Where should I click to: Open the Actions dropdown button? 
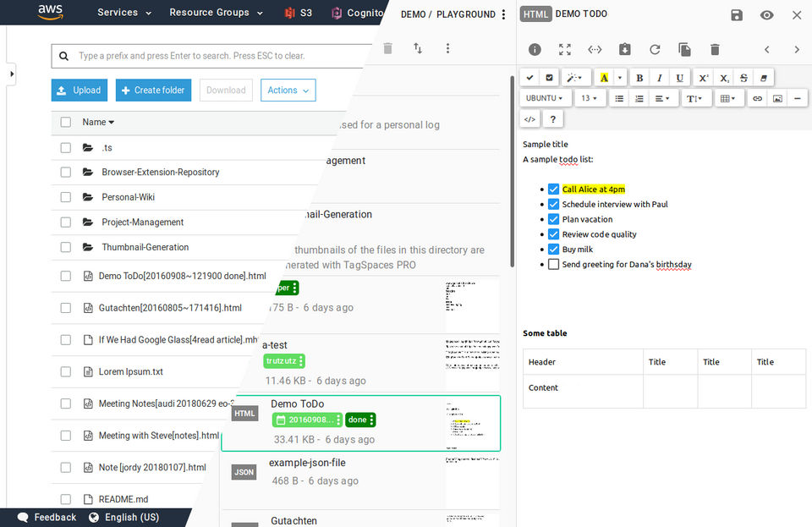pos(288,90)
